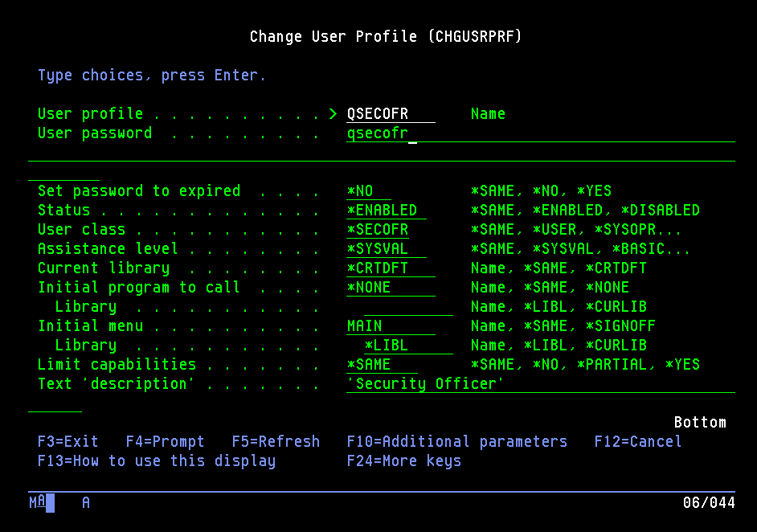757x532 pixels.
Task: Click F5=Refresh function key
Action: click(276, 442)
